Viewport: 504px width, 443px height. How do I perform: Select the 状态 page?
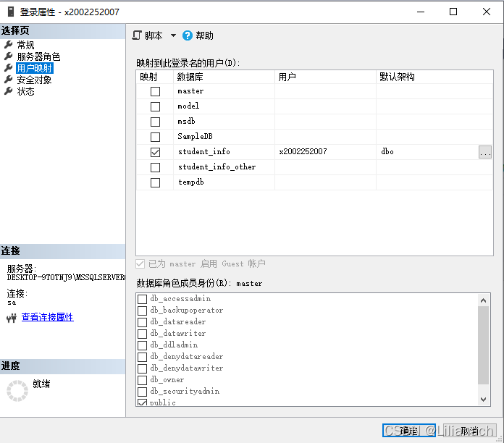tap(26, 91)
